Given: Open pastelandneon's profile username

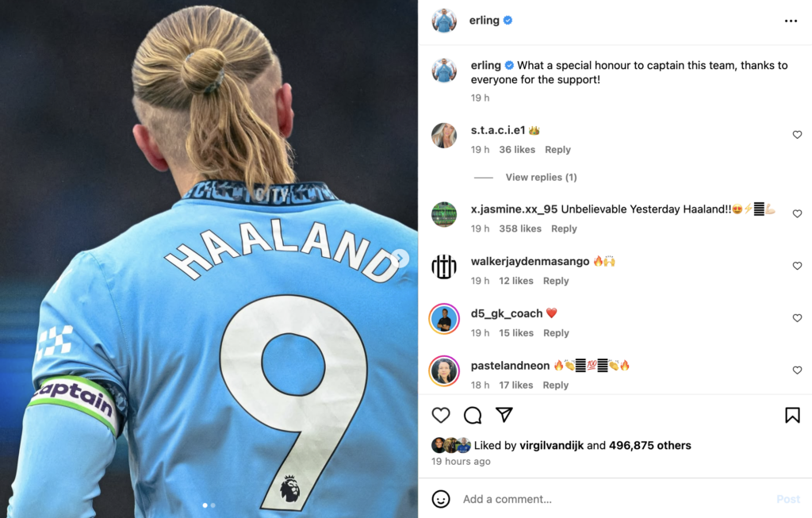Looking at the screenshot, I should pyautogui.click(x=510, y=365).
